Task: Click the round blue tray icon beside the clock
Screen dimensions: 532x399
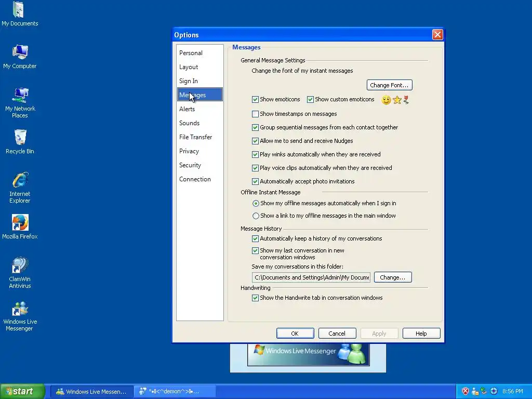Action: point(494,391)
